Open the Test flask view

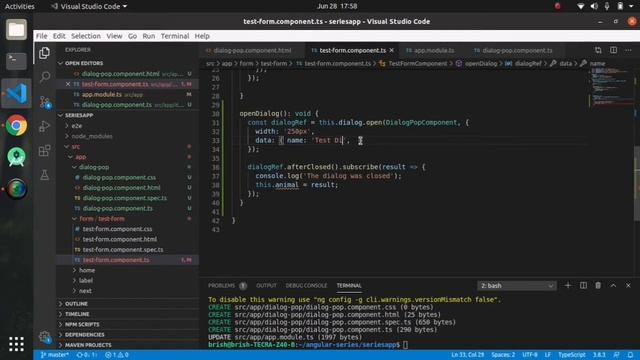click(44, 175)
